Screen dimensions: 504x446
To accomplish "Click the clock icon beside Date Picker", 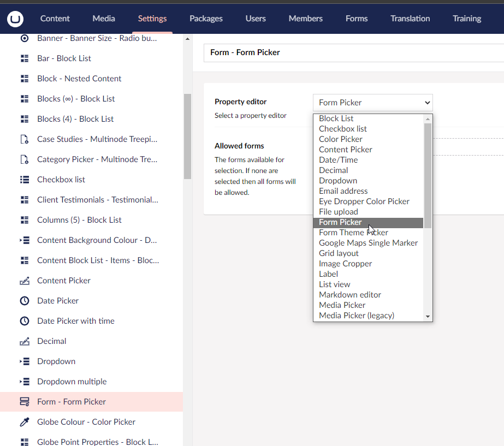I will [24, 301].
